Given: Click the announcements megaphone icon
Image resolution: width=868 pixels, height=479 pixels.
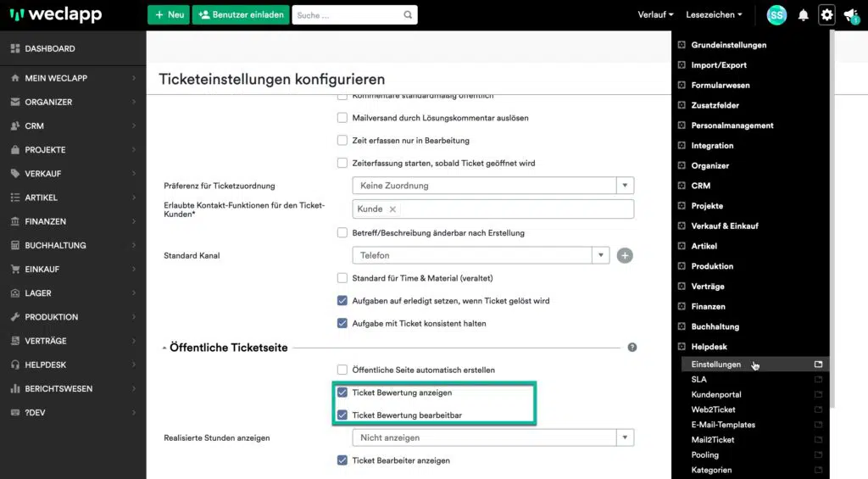Looking at the screenshot, I should pos(850,15).
